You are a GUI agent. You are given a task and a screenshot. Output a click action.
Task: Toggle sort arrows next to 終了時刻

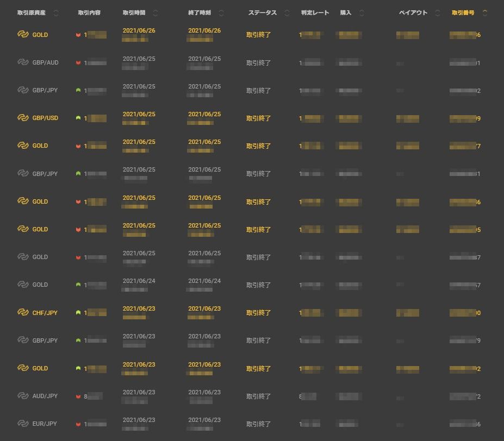[221, 13]
